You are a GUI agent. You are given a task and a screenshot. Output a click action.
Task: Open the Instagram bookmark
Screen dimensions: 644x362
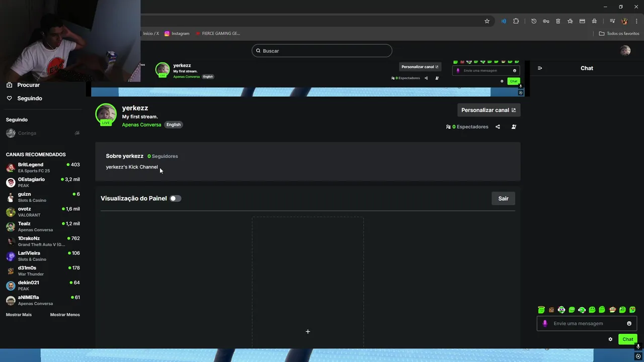tap(177, 34)
